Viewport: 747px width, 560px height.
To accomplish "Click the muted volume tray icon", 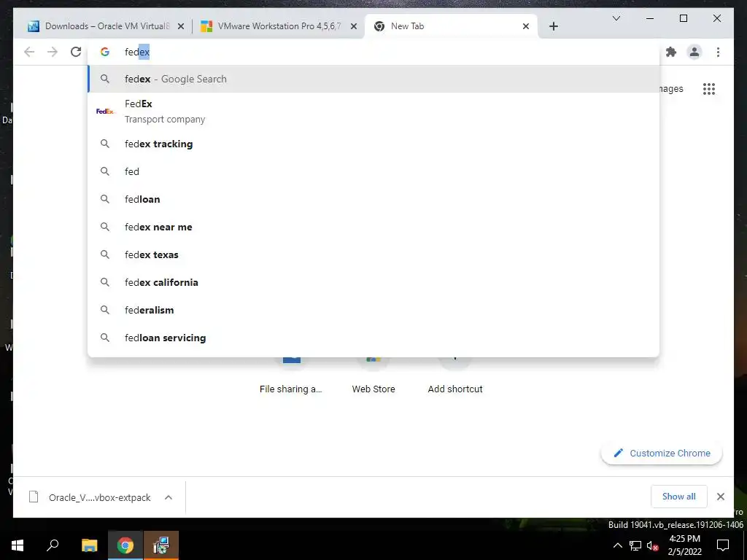I will point(653,545).
